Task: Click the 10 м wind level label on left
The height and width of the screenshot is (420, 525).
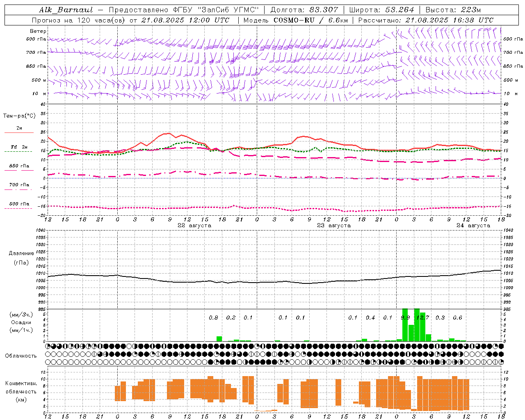Action: [39, 94]
